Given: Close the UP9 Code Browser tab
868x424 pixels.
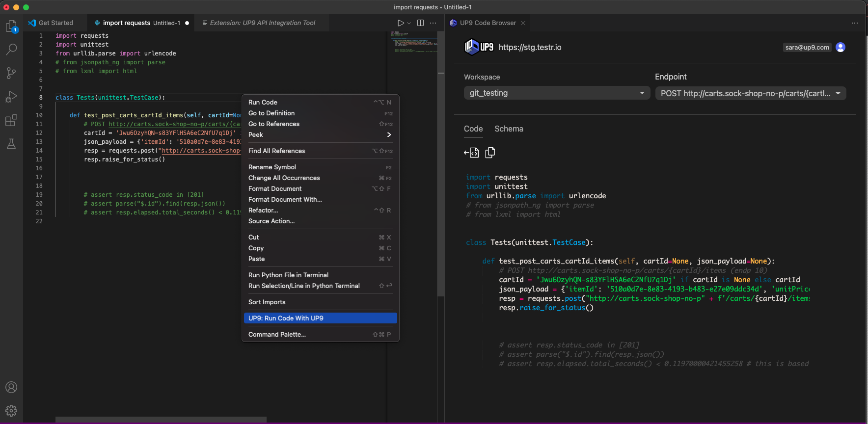Looking at the screenshot, I should pyautogui.click(x=523, y=23).
